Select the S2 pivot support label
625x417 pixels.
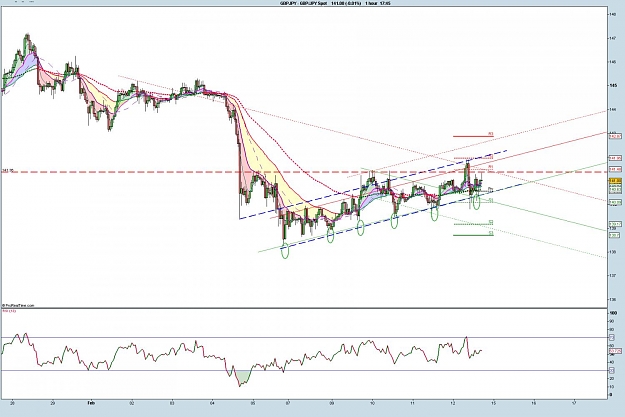491,222
